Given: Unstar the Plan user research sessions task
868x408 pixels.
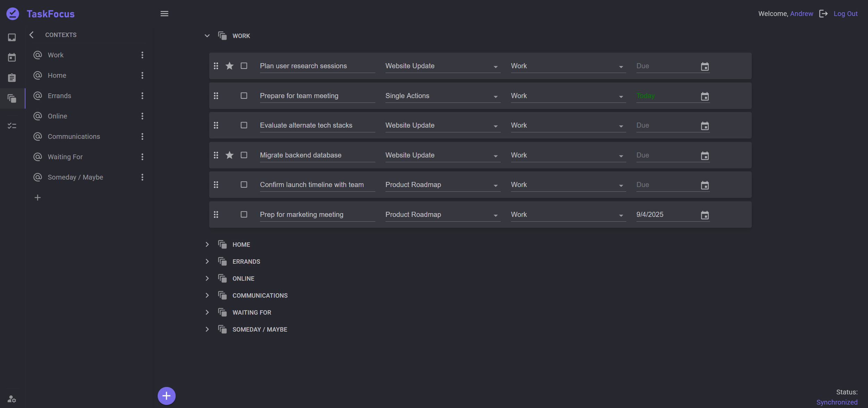Looking at the screenshot, I should pyautogui.click(x=229, y=66).
